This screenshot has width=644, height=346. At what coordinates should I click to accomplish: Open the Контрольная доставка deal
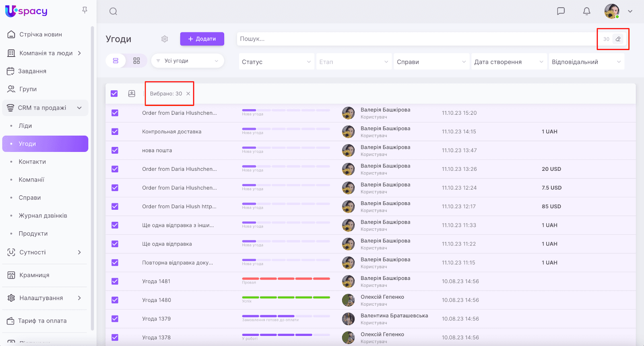point(172,132)
